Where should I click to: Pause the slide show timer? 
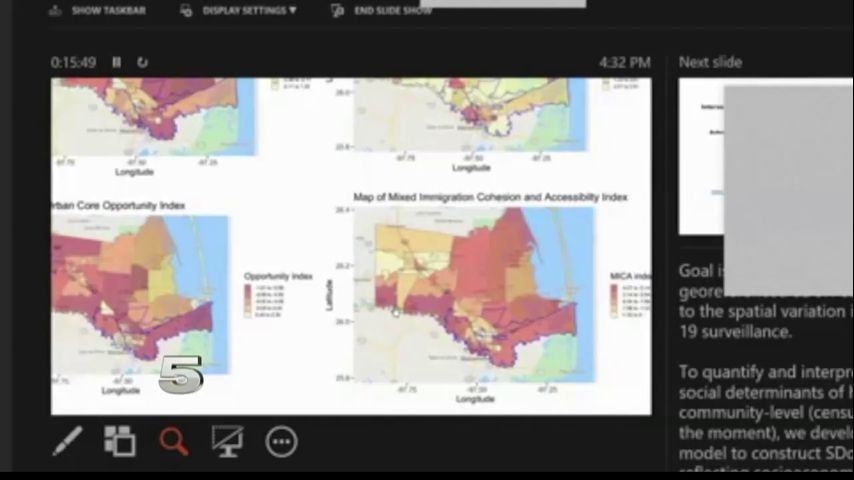pos(116,62)
